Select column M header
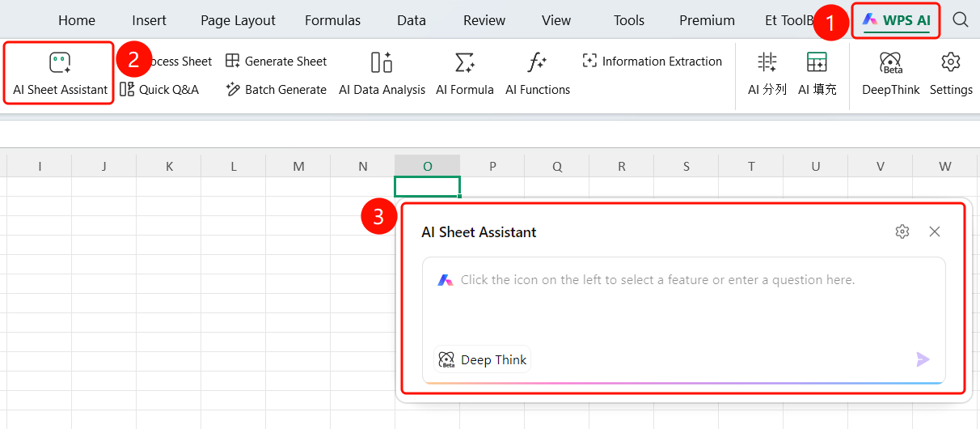Image resolution: width=980 pixels, height=429 pixels. pyautogui.click(x=298, y=166)
